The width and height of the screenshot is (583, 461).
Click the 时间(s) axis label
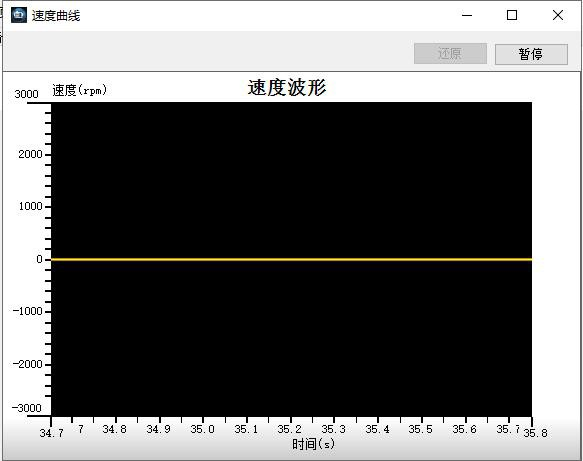(313, 444)
